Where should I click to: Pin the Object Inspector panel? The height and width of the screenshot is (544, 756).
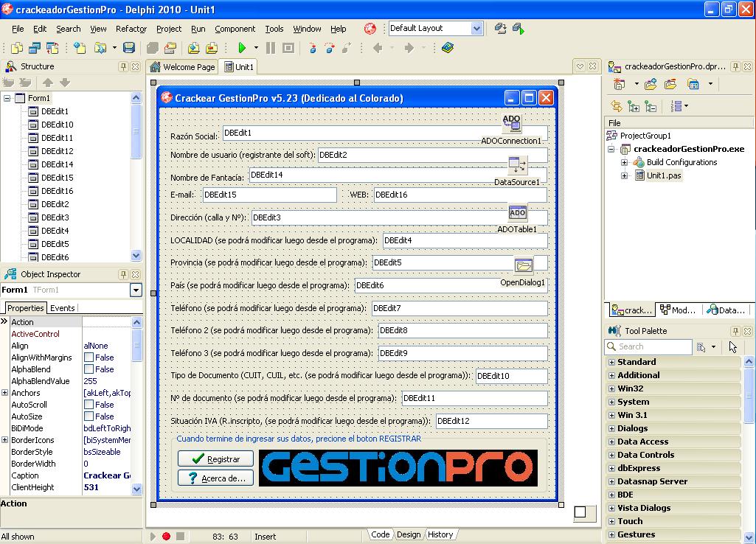click(123, 274)
